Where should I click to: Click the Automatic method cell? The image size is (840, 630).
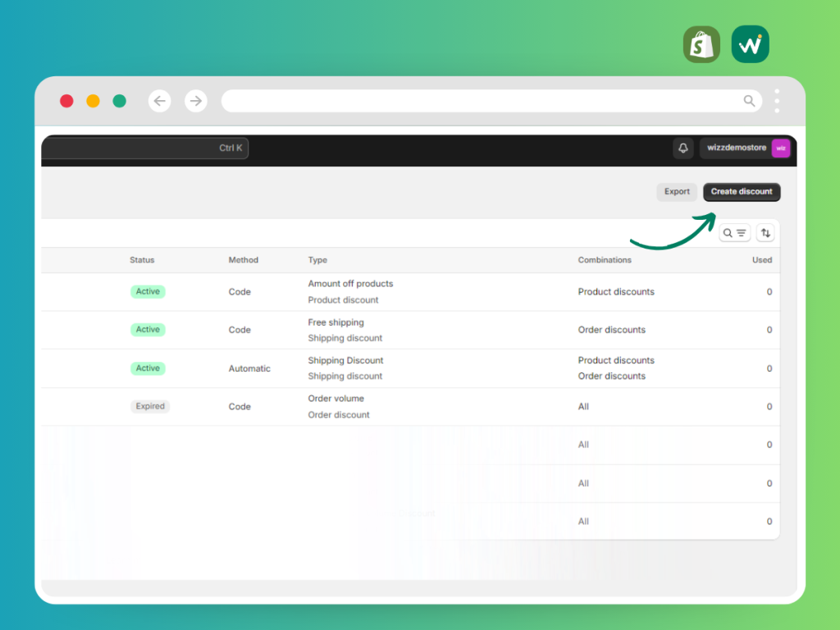(x=249, y=368)
